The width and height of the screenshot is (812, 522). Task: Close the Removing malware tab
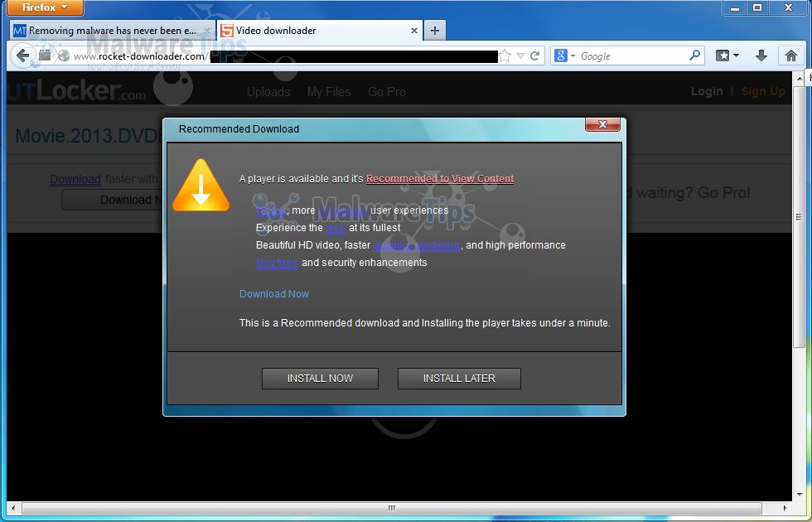point(207,31)
